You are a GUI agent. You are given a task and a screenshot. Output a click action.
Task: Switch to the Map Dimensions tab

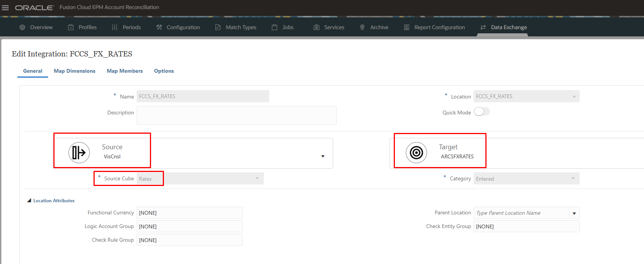point(75,71)
